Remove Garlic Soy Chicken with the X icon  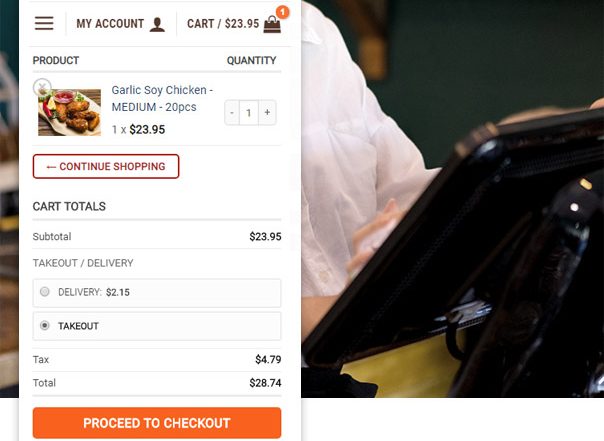tap(42, 87)
